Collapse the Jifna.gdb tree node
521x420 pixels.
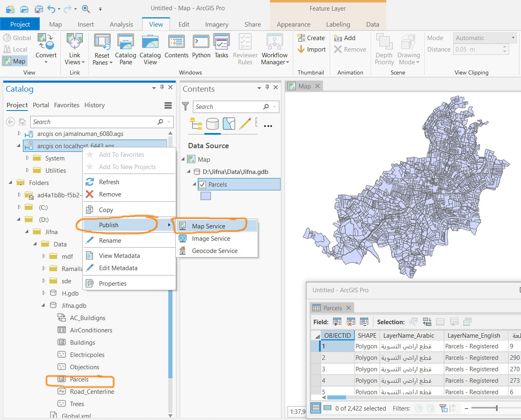coord(43,305)
